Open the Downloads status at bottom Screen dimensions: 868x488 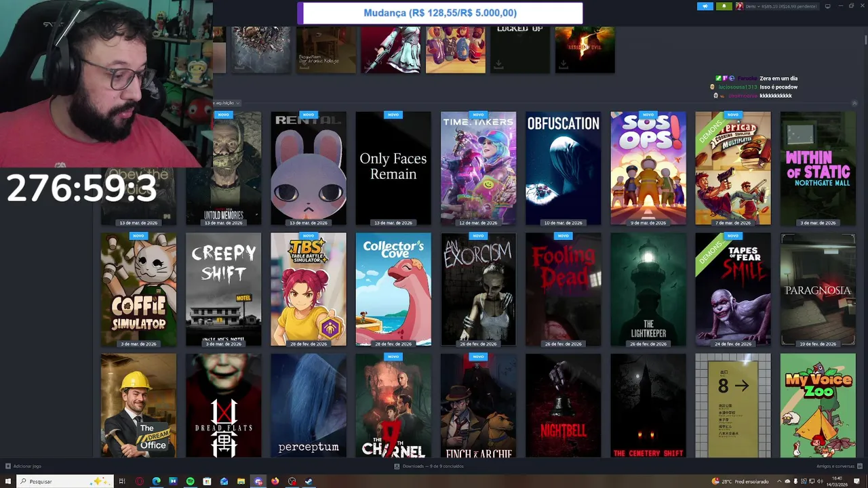coord(429,466)
